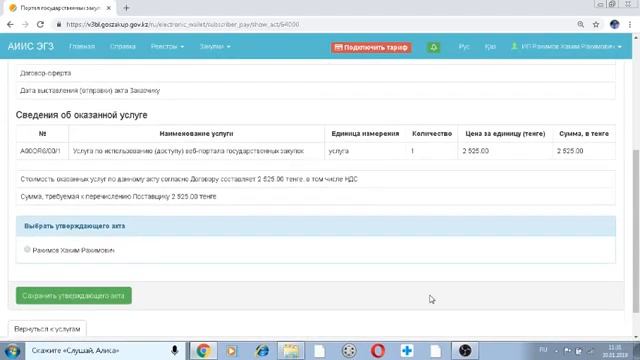Close the Портал государственных закупок tab
Screen dimensions: 640x360
pos(109,8)
